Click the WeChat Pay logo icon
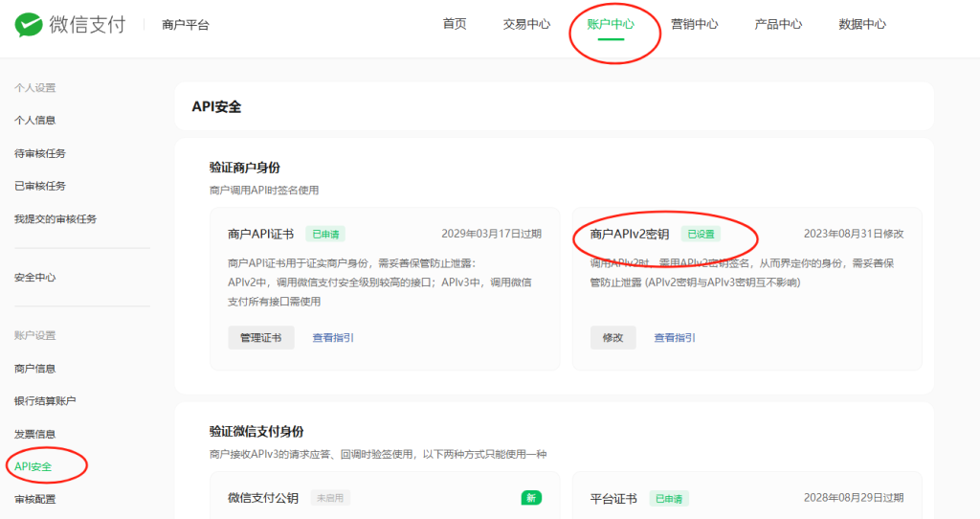Image resolution: width=980 pixels, height=519 pixels. [29, 24]
